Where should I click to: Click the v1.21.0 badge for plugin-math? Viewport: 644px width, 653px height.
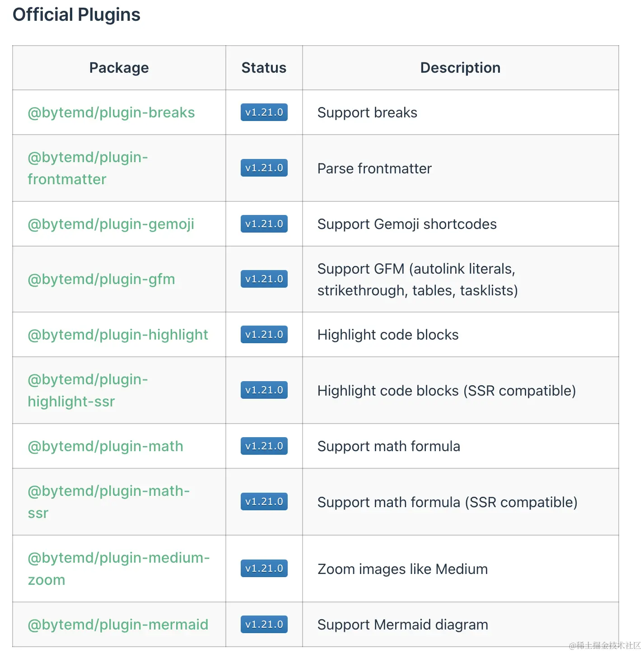pyautogui.click(x=264, y=446)
